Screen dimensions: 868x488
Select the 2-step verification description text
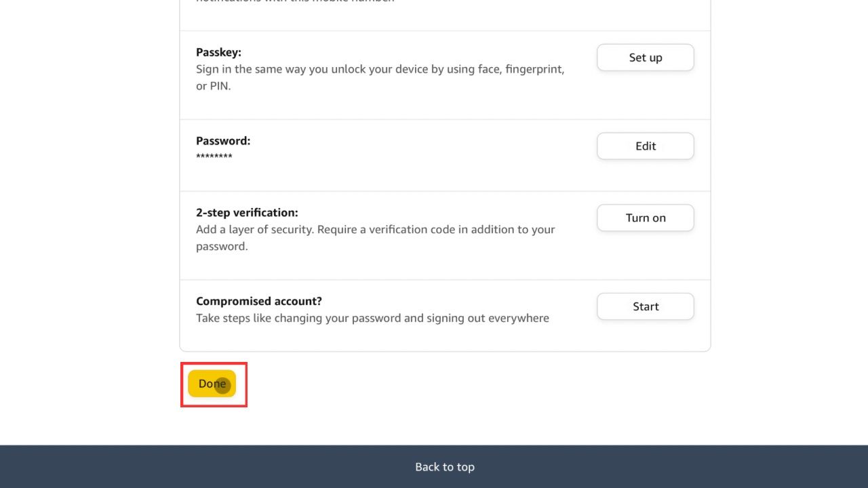pyautogui.click(x=375, y=237)
